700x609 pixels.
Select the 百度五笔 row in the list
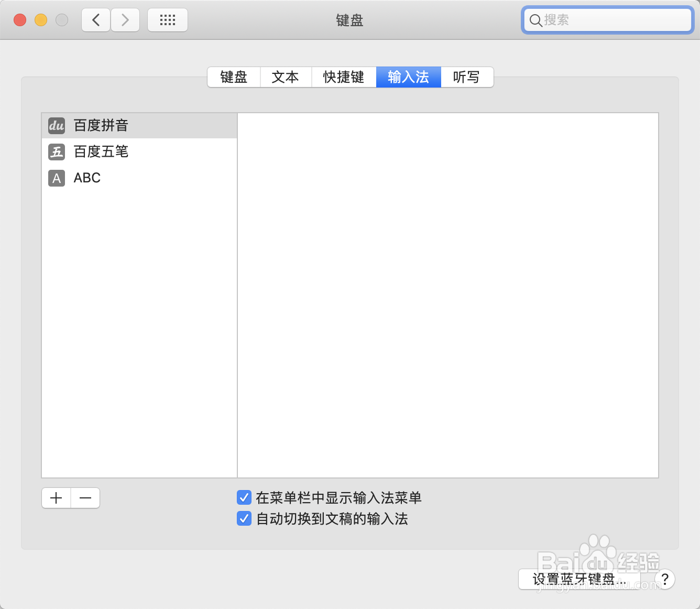click(139, 152)
